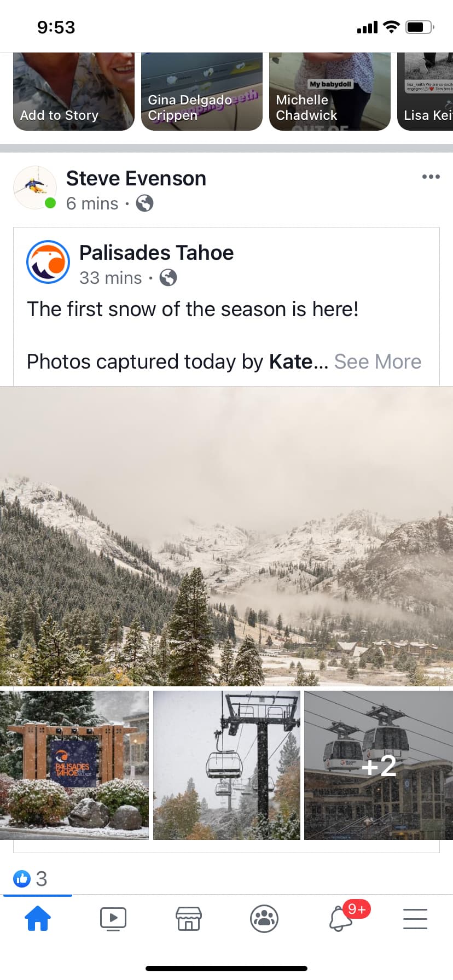Open notifications bell with 9+ badge

[x=341, y=919]
